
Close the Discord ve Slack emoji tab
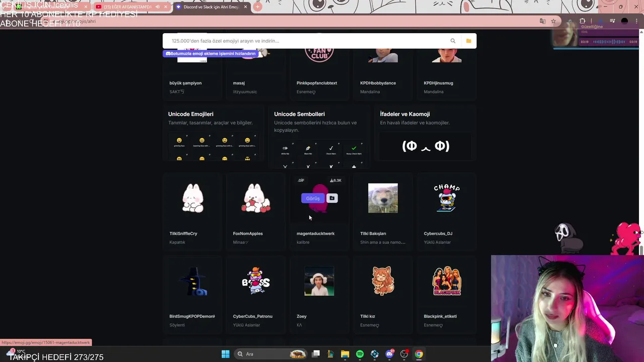pyautogui.click(x=246, y=7)
